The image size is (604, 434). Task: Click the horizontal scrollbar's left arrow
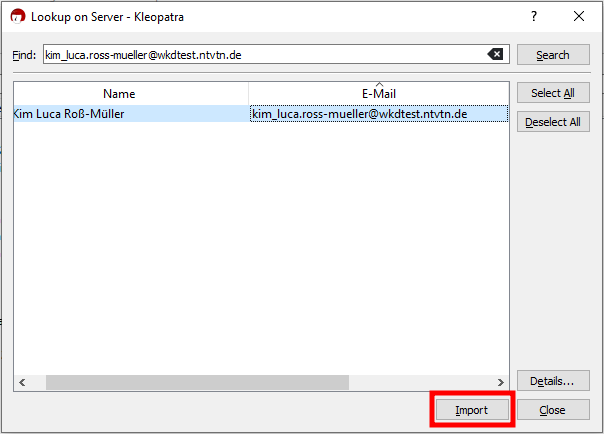tap(19, 382)
